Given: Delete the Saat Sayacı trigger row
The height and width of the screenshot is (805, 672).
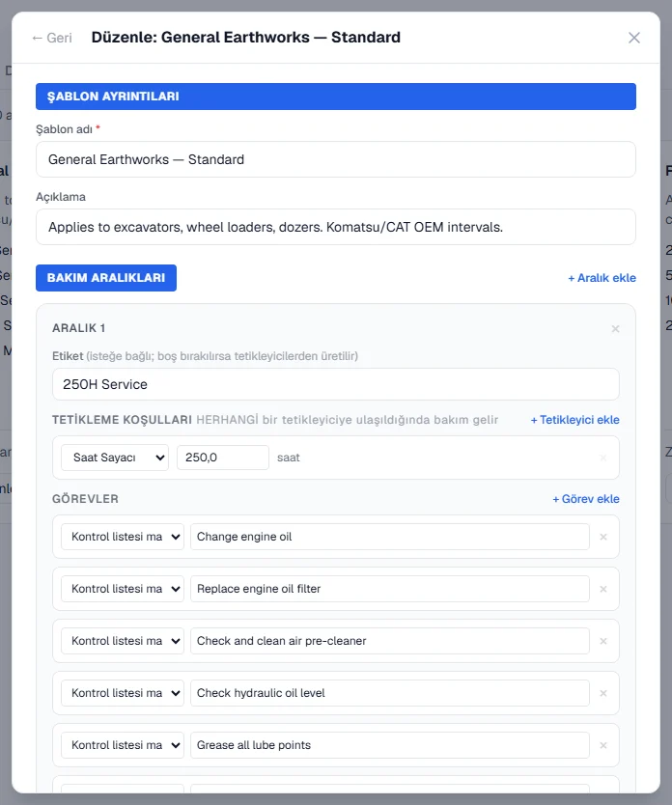Looking at the screenshot, I should click(x=603, y=458).
